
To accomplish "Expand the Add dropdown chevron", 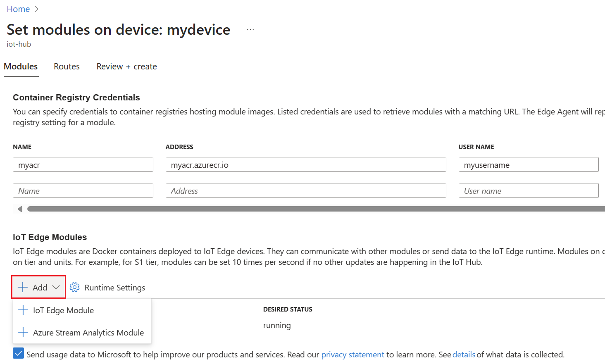I will point(56,287).
